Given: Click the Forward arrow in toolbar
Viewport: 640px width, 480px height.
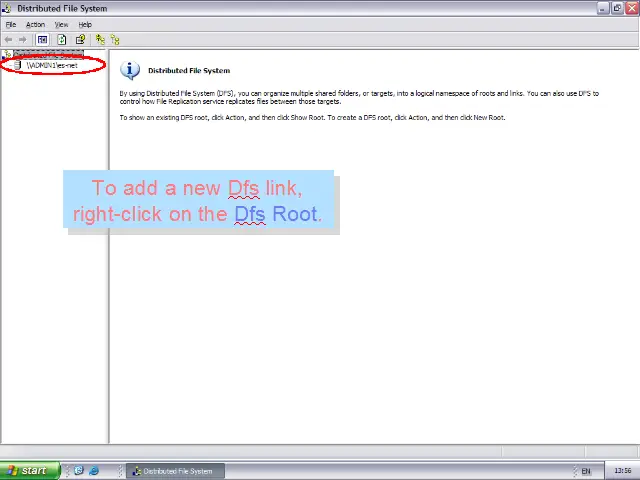Looking at the screenshot, I should coord(23,40).
